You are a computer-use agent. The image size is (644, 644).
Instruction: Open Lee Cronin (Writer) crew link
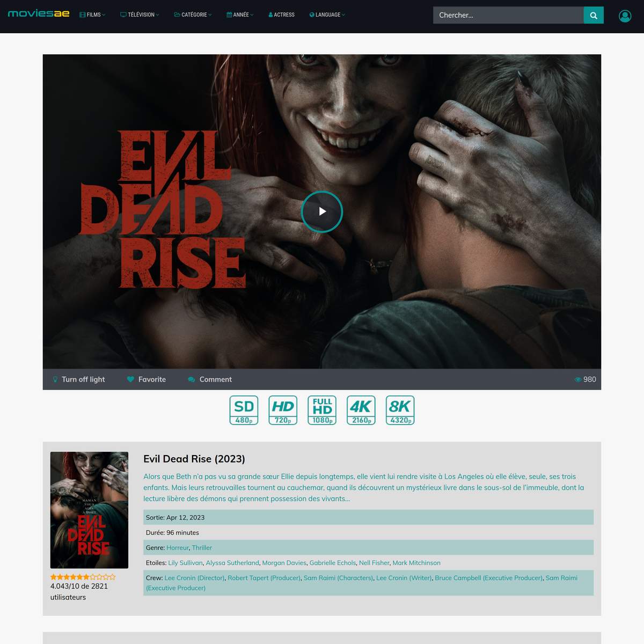click(404, 578)
